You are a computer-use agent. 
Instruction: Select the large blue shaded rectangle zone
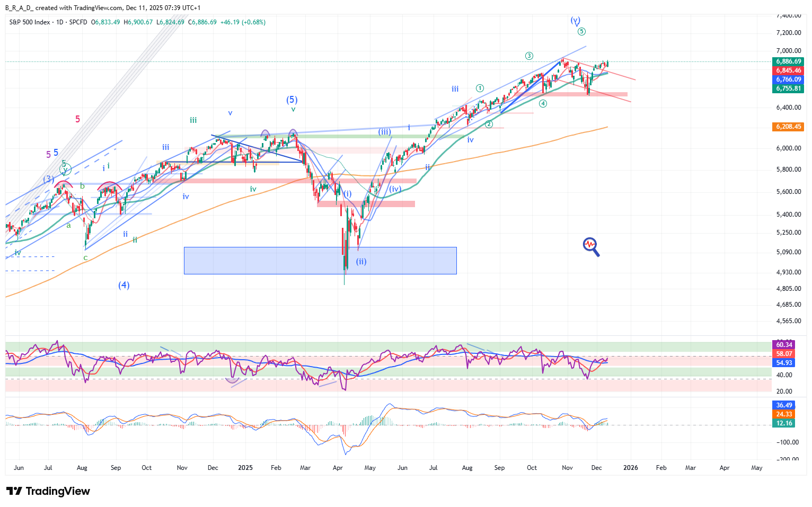(x=320, y=260)
